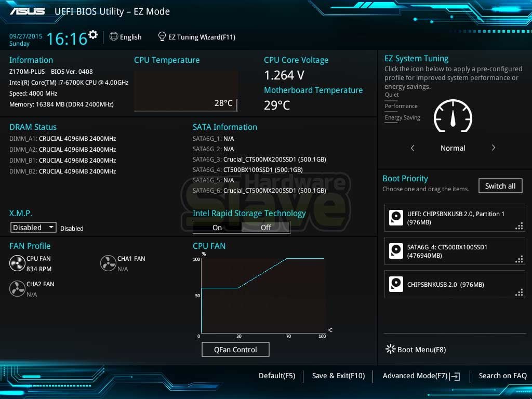Image resolution: width=532 pixels, height=399 pixels.
Task: Click the Normal tuning mode label
Action: (x=453, y=148)
